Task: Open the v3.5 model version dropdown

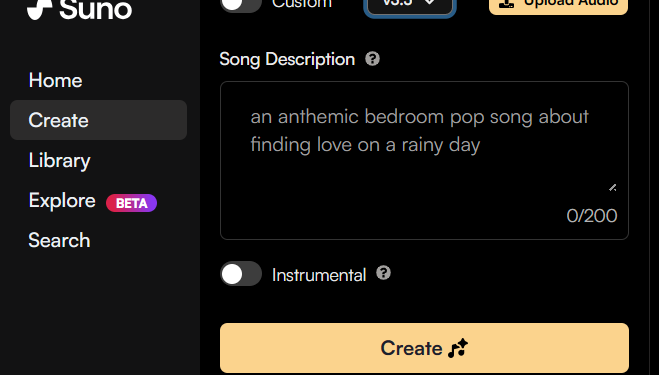Action: tap(410, 5)
